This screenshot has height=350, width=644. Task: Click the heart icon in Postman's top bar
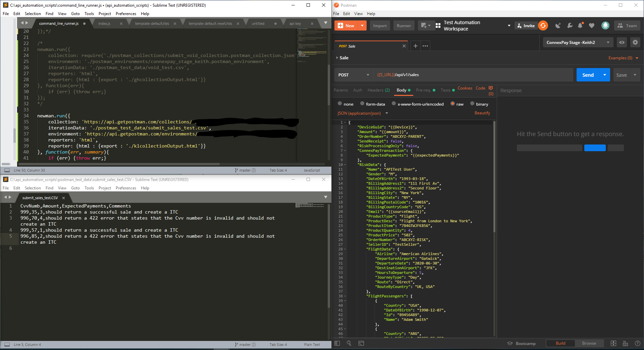pos(591,25)
